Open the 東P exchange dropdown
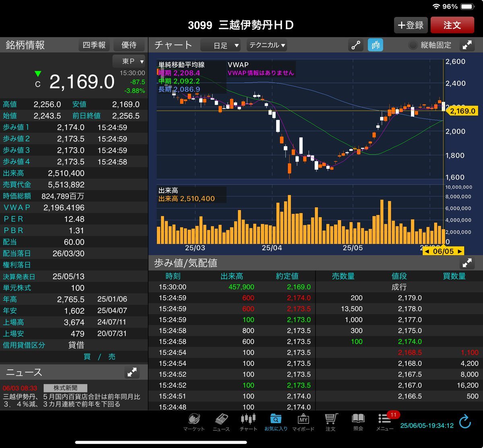Viewport: 483px width, 448px height. (129, 61)
